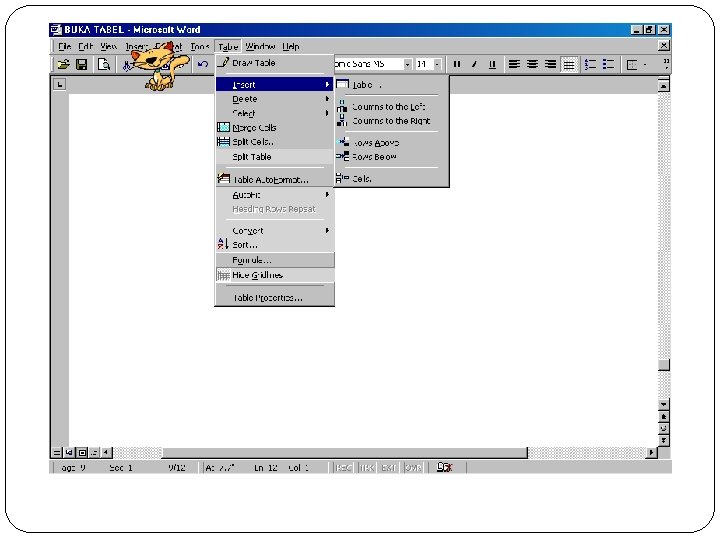Screen dimensions: 720x540
Task: Switch to Normal view button
Action: tap(56, 452)
